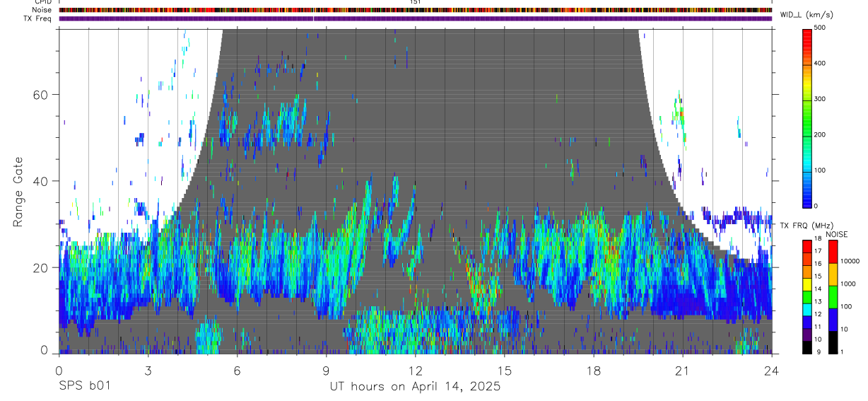This screenshot has width=868, height=401.
Task: Click the 6 tick on UT hours axis
Action: tap(237, 370)
